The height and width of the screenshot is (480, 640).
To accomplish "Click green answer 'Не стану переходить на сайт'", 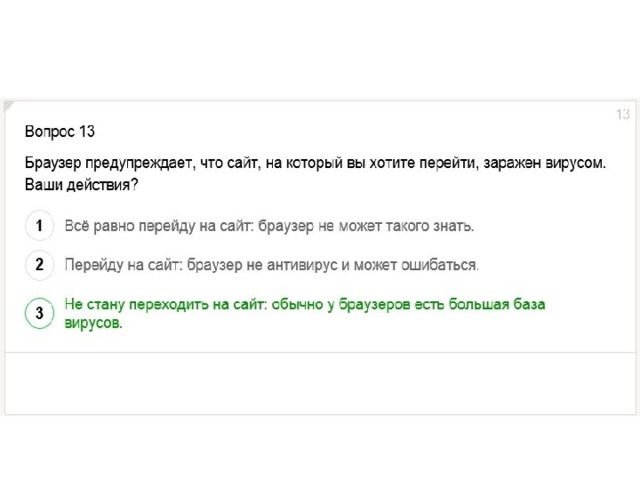I will pos(166,304).
